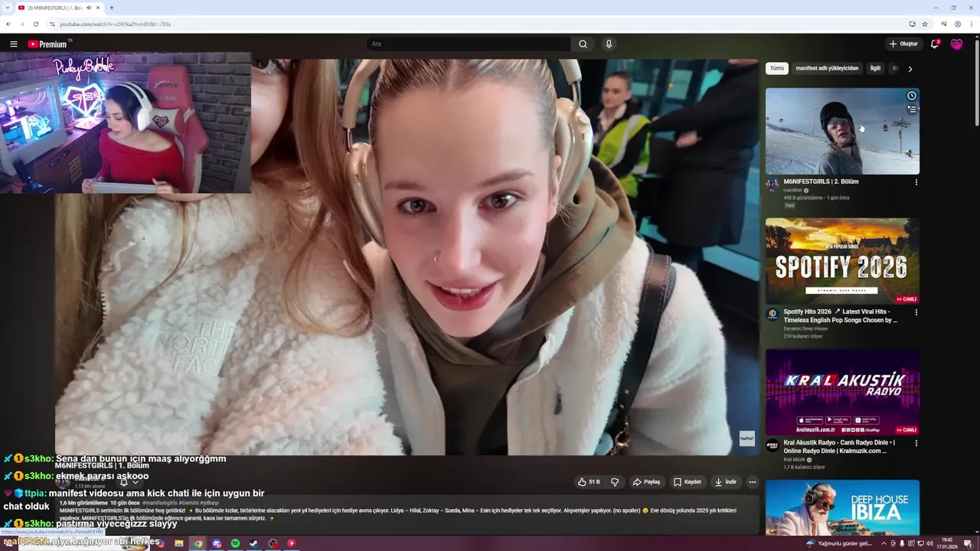Open Deep House Ibiza thumbnail

click(842, 507)
